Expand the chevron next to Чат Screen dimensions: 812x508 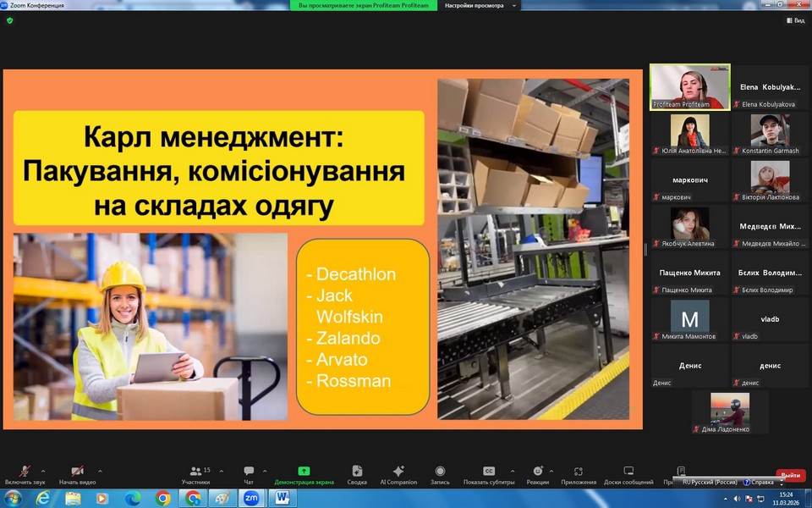click(265, 471)
